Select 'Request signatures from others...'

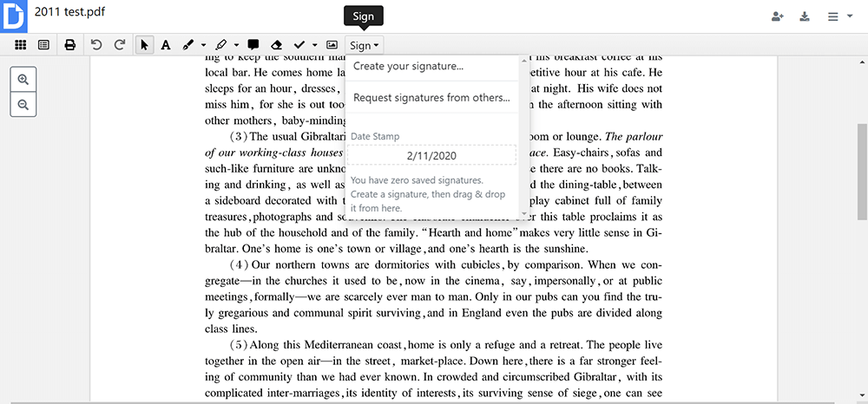point(431,98)
